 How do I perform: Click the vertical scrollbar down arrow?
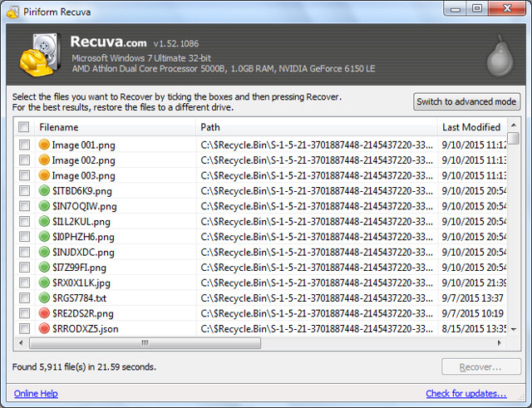(x=514, y=329)
